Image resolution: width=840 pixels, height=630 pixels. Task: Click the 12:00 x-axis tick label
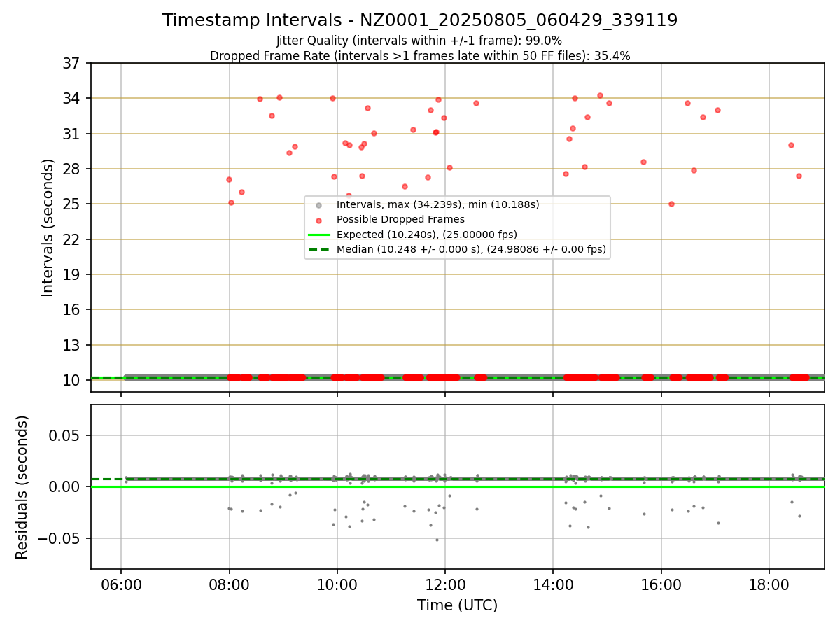(x=445, y=583)
